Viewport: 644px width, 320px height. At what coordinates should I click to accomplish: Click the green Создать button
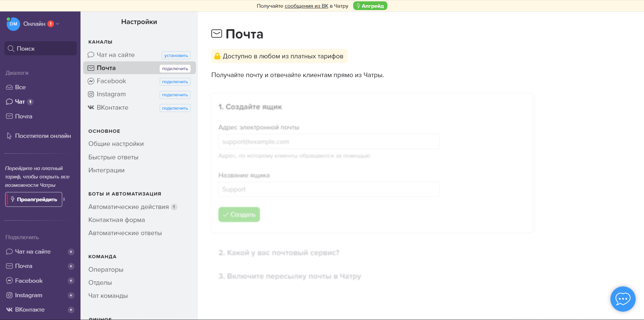pyautogui.click(x=239, y=214)
